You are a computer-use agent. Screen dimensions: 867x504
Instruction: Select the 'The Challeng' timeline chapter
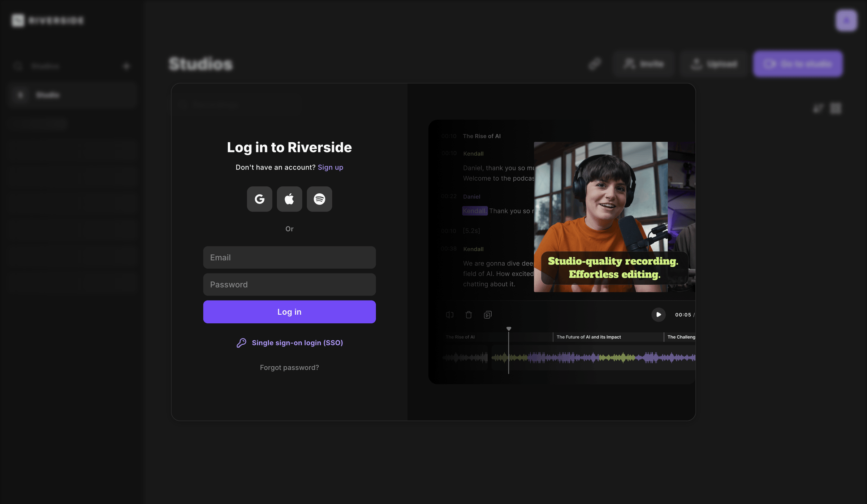coord(681,337)
